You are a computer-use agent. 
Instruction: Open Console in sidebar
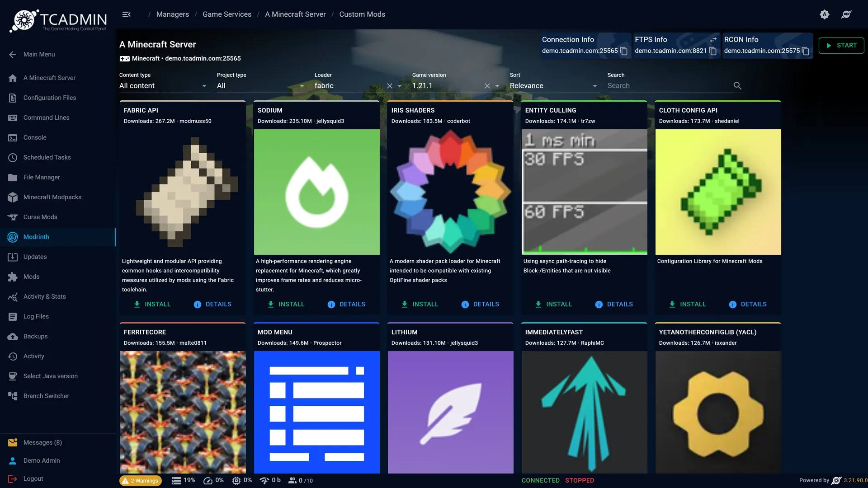click(x=58, y=137)
